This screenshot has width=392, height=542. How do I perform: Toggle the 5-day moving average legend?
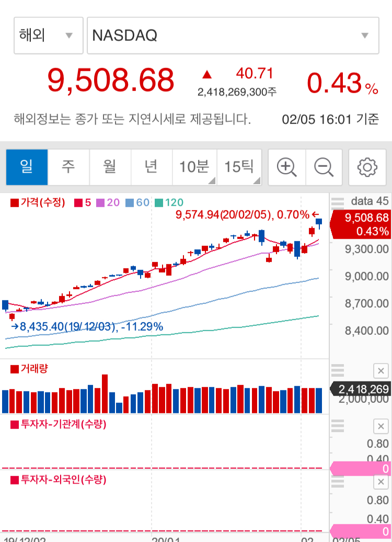coord(83,202)
